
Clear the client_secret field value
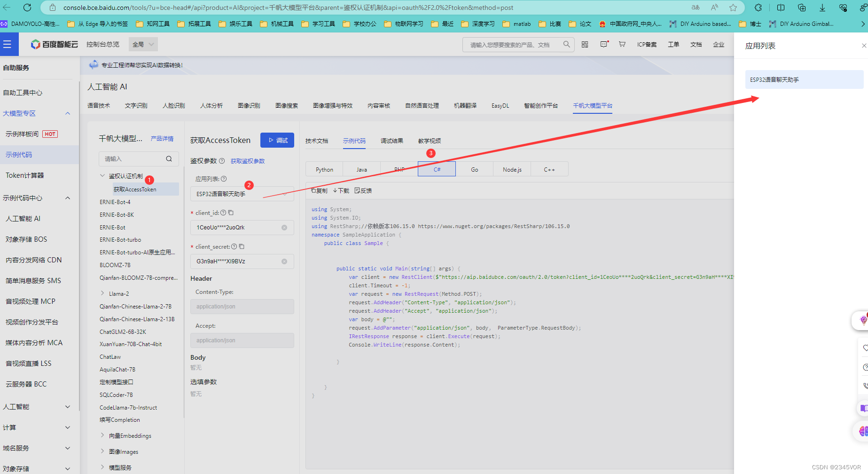(284, 261)
